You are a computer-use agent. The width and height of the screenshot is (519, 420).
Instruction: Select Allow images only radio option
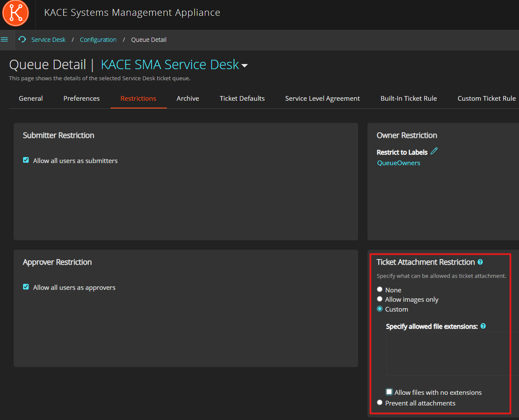point(379,299)
